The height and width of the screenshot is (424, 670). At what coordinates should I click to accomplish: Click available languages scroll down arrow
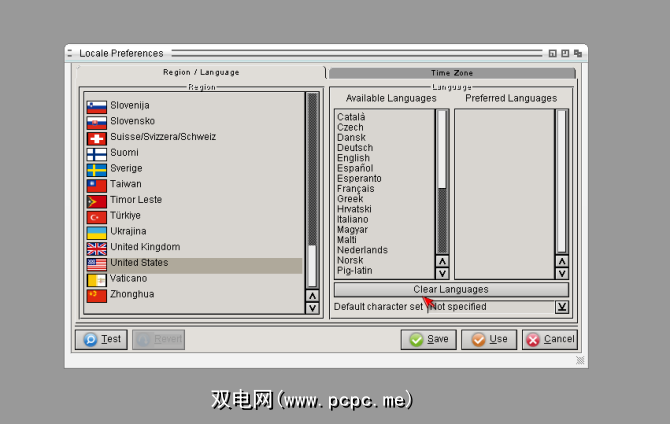point(442,273)
